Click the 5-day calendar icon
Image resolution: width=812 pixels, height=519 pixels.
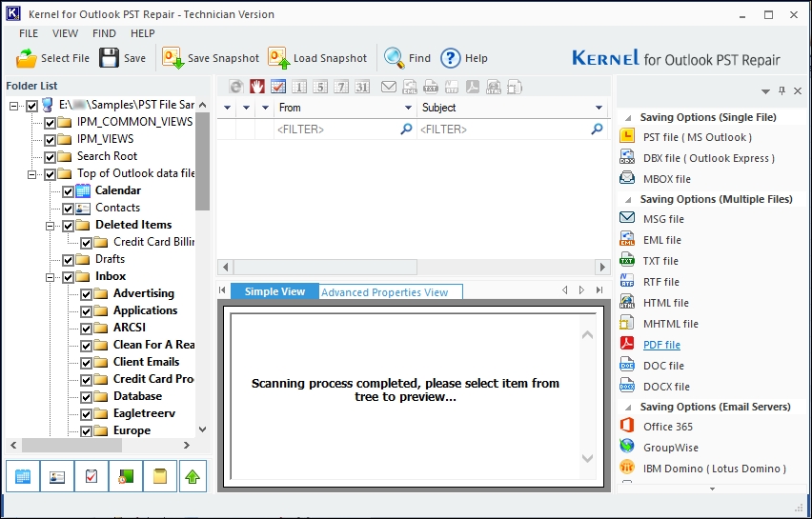(x=320, y=87)
